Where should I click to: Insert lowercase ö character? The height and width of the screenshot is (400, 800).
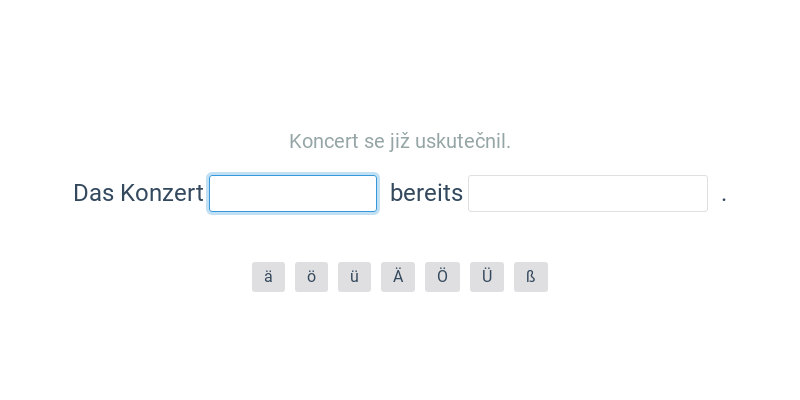(x=311, y=277)
